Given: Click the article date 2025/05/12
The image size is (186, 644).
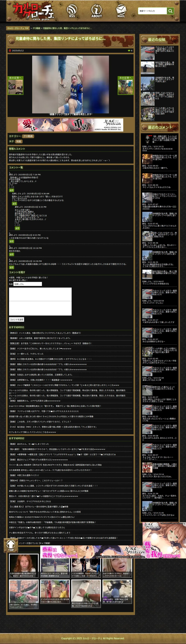Looking at the screenshot, I should coord(18,50).
